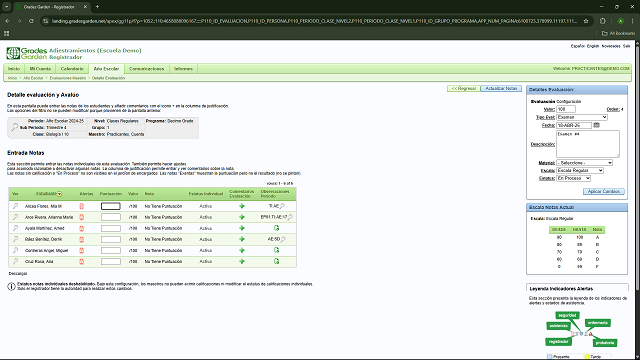Click the magnifier icon in the Periodo info box

click(15, 127)
